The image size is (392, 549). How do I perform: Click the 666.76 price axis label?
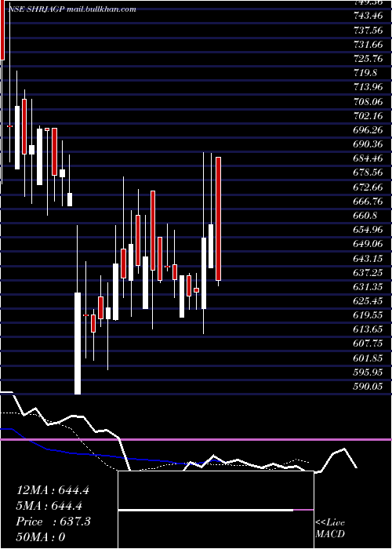(x=366, y=202)
